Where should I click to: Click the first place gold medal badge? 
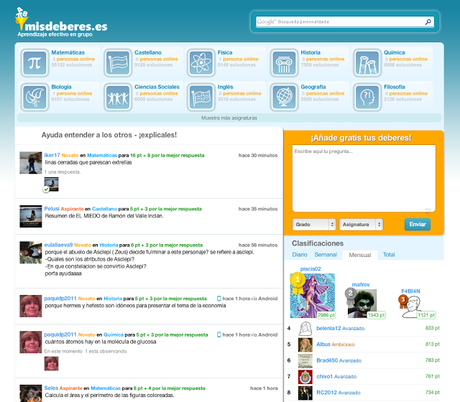297,283
